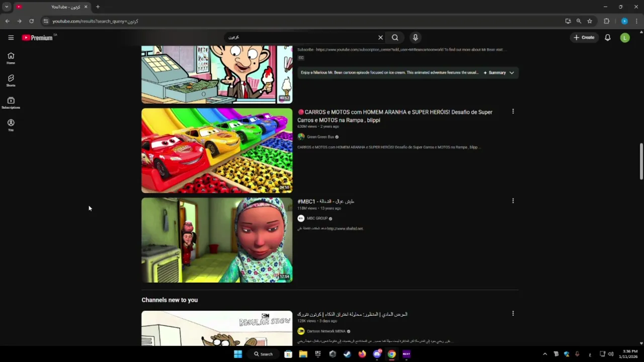The image size is (644, 362).
Task: Open the zoom magnifier in address bar
Action: pyautogui.click(x=579, y=21)
